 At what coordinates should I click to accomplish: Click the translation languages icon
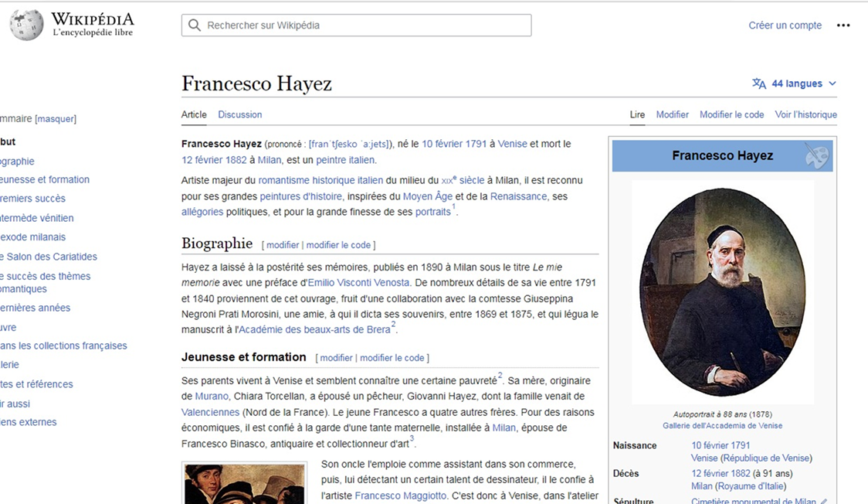point(759,83)
